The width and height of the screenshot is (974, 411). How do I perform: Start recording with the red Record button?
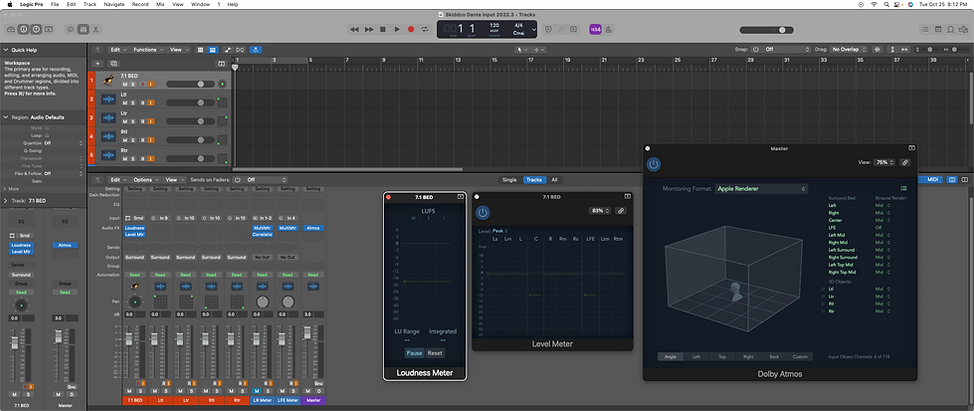click(411, 29)
